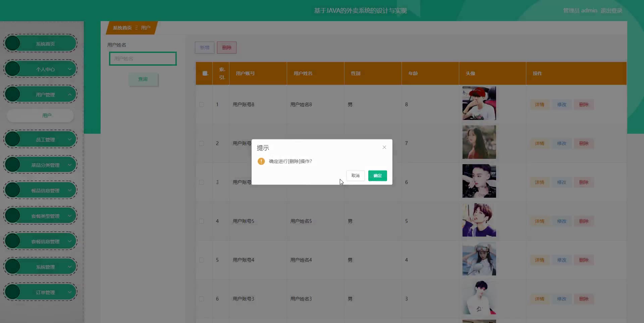Click 修改 for row 用户账号5
The image size is (644, 323).
[x=562, y=221]
